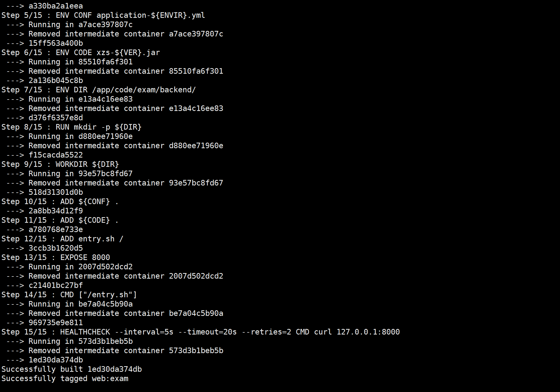This screenshot has height=392, width=560.
Task: Click the "ADD entry.sh /" step line
Action: click(x=92, y=239)
